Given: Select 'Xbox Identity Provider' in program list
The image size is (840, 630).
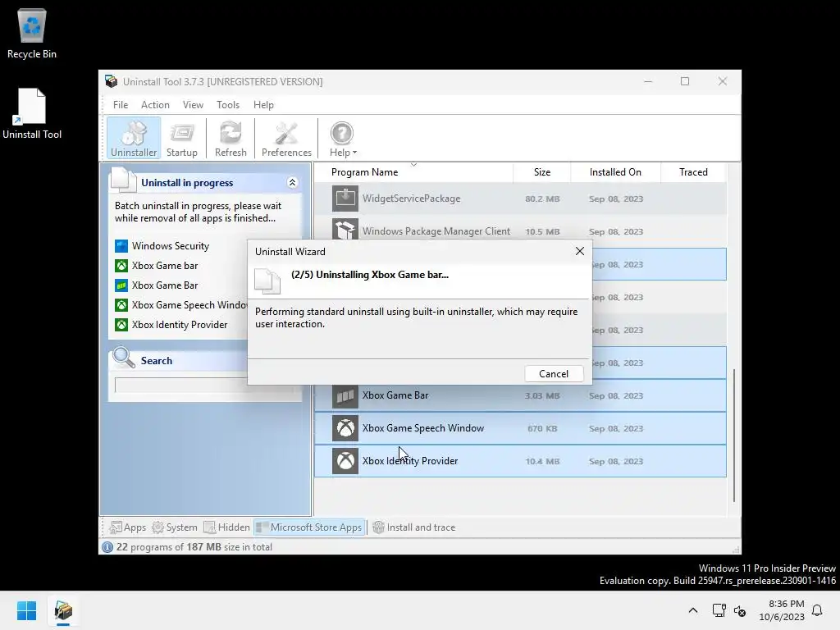Looking at the screenshot, I should click(410, 461).
